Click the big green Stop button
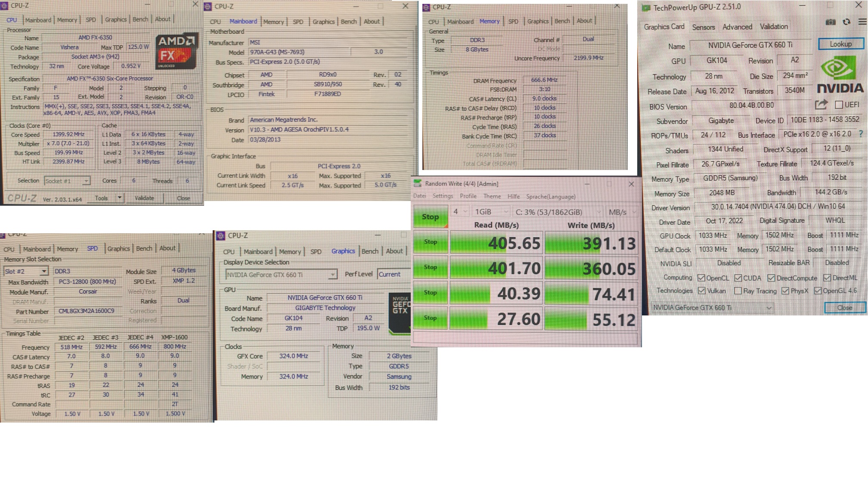 [x=430, y=216]
